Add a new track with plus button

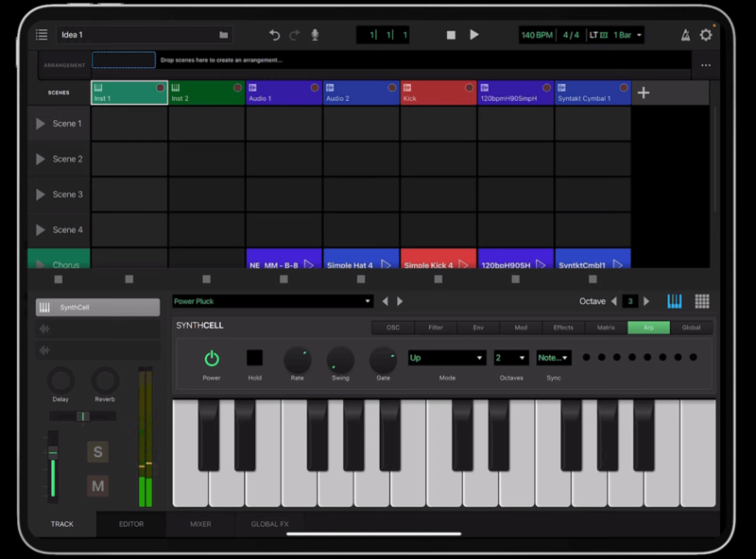(644, 93)
